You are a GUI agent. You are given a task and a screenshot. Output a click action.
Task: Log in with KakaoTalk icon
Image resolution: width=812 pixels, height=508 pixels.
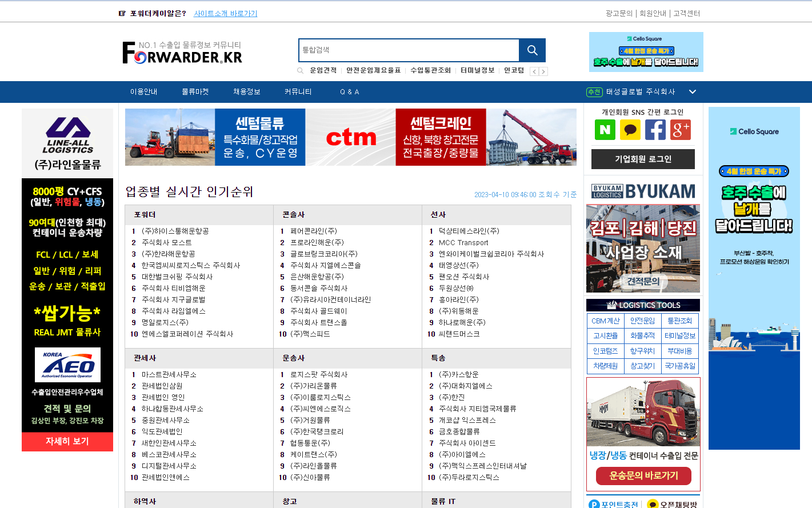[630, 130]
